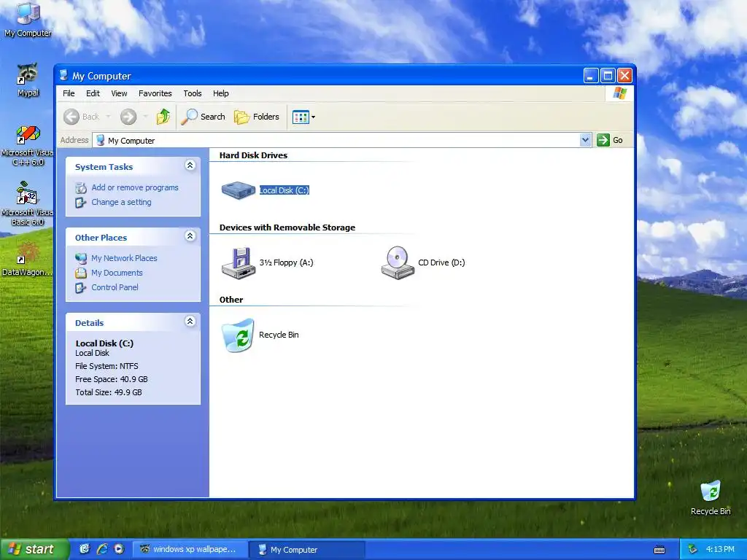This screenshot has width=747, height=560.
Task: Click My Computer taskbar button
Action: coord(308,550)
